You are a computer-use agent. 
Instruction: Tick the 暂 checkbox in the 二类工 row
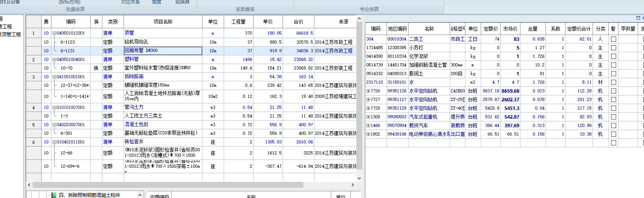tap(613, 39)
